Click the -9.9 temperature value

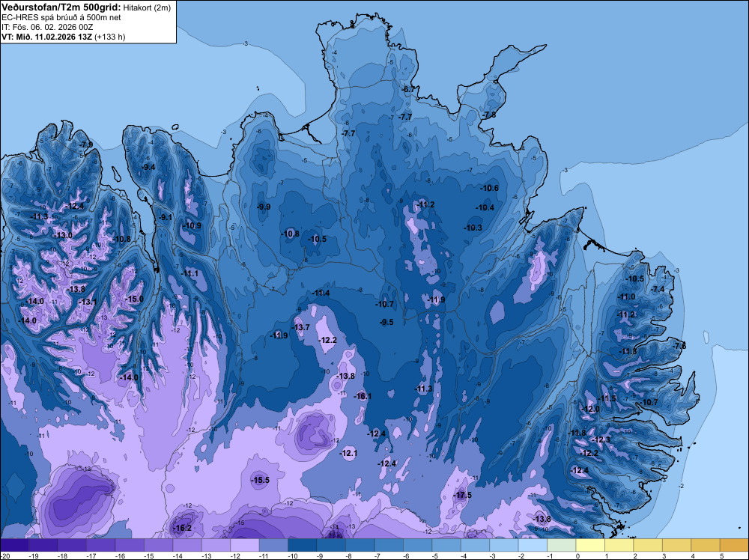point(264,207)
